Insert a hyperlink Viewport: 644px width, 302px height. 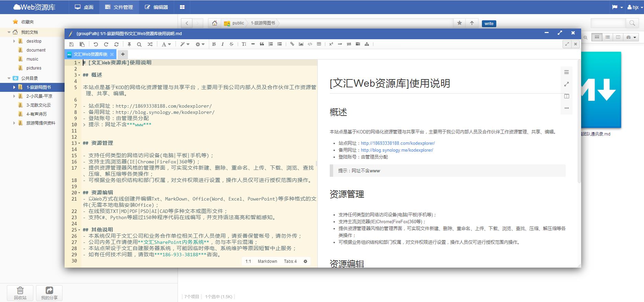[292, 44]
